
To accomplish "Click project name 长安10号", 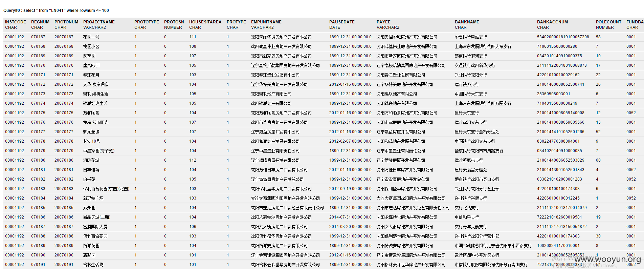I will [x=92, y=141].
